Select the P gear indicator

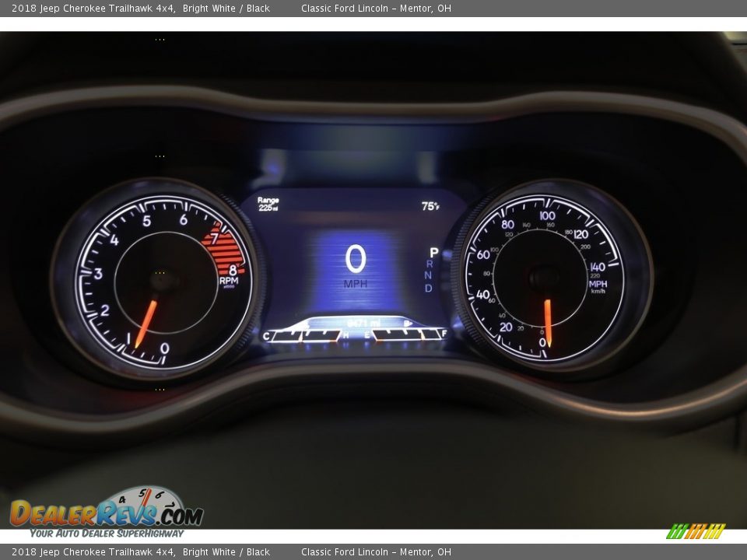point(433,253)
